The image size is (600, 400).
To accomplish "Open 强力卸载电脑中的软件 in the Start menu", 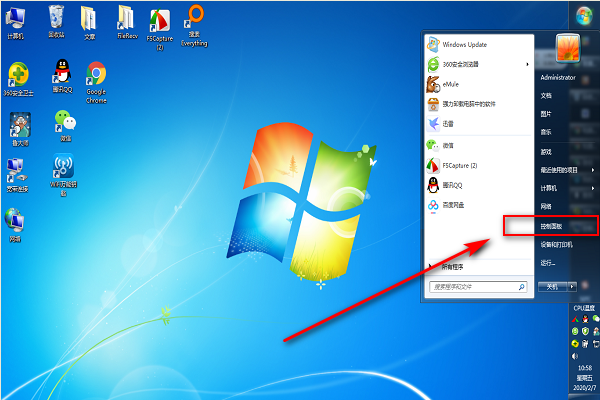I will 479,104.
